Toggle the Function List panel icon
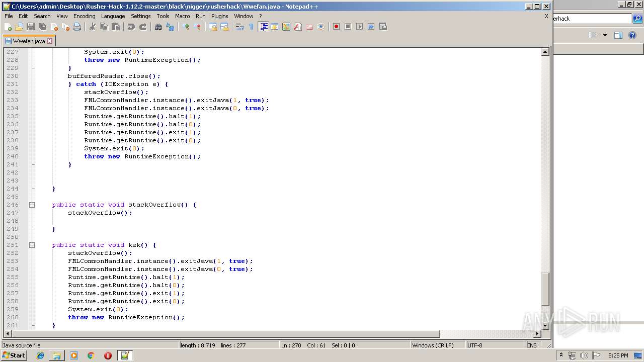644x362 pixels. pyautogui.click(x=298, y=27)
